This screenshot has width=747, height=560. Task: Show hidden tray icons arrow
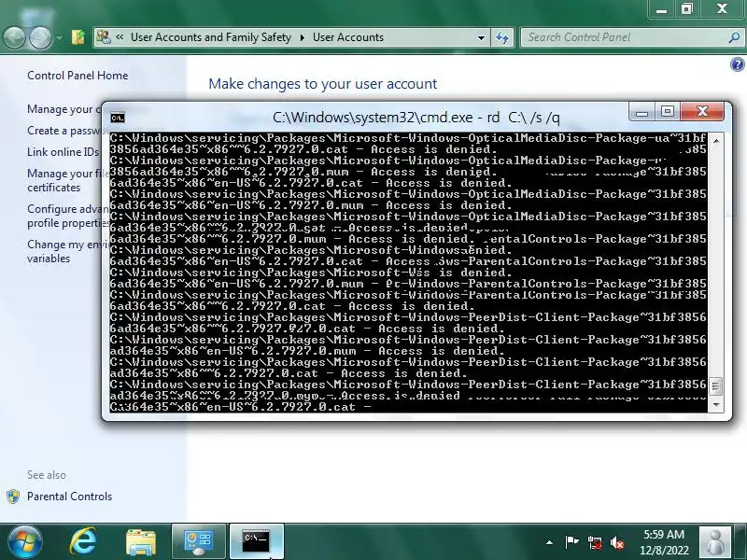tap(549, 542)
